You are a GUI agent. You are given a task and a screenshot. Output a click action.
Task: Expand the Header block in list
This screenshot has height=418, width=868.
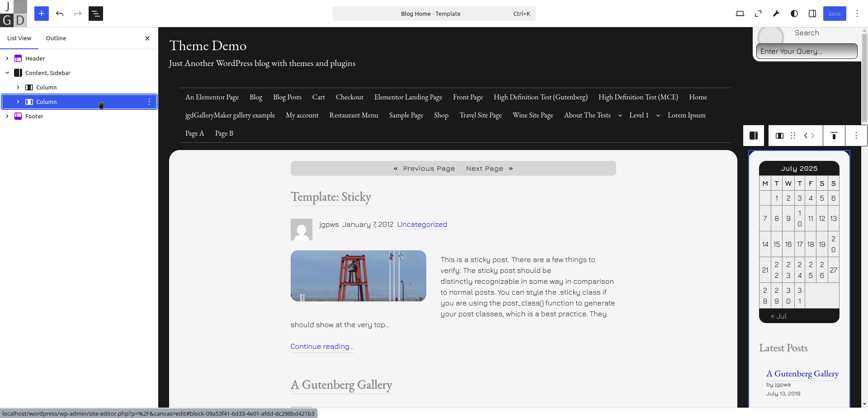coord(7,58)
